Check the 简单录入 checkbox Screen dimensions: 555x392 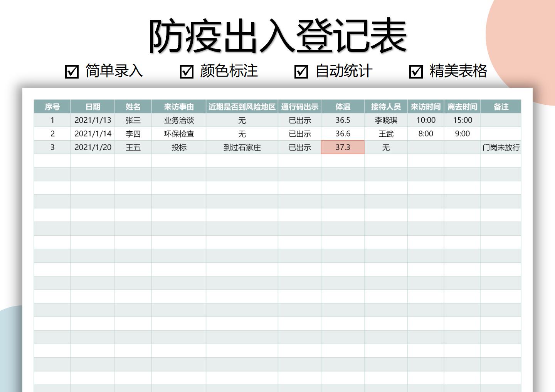click(x=71, y=71)
